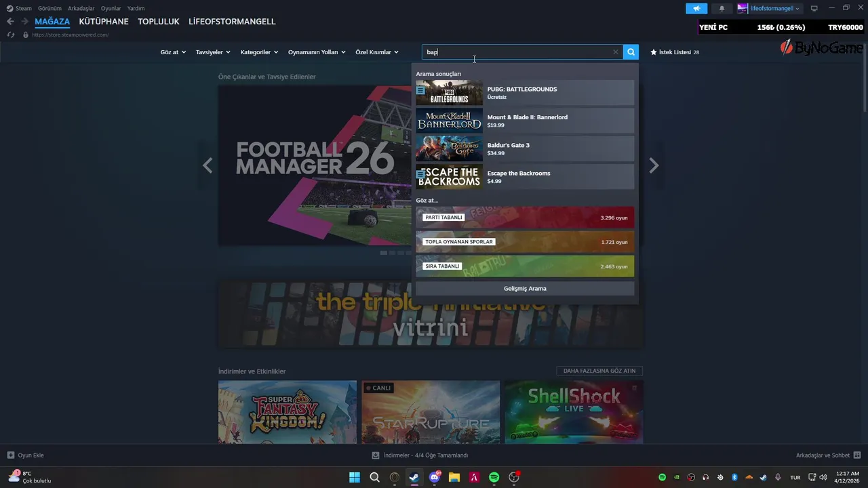The width and height of the screenshot is (868, 488).
Task: Select Mount & Blade II: Bannerlord result
Action: pos(525,121)
